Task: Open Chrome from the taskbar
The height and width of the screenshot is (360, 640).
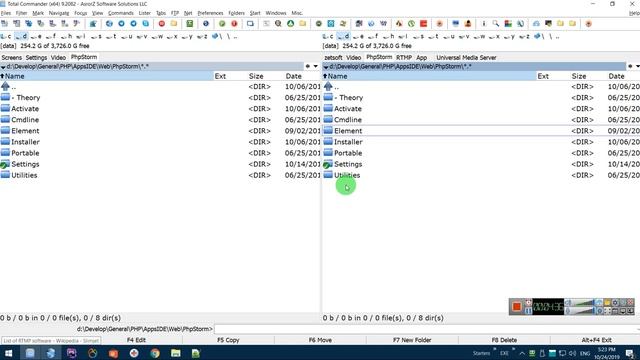Action: point(155,353)
